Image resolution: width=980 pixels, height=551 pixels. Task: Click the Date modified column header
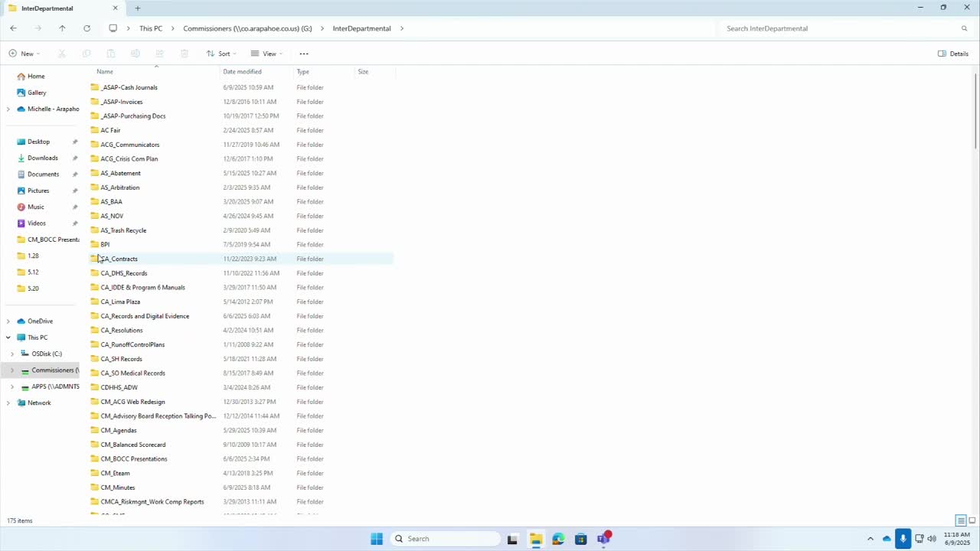tap(242, 71)
